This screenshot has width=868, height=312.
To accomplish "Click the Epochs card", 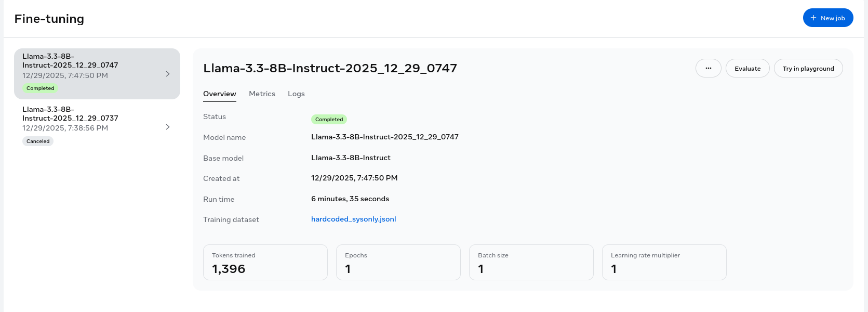I will click(x=398, y=263).
